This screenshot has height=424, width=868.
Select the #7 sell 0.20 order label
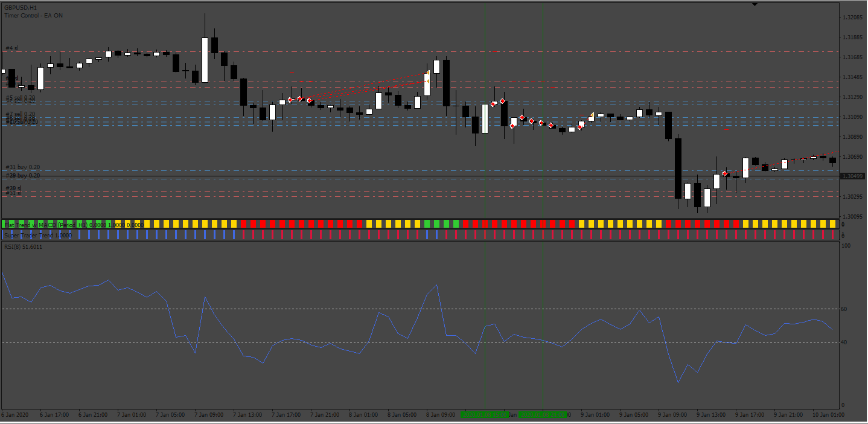(x=21, y=114)
